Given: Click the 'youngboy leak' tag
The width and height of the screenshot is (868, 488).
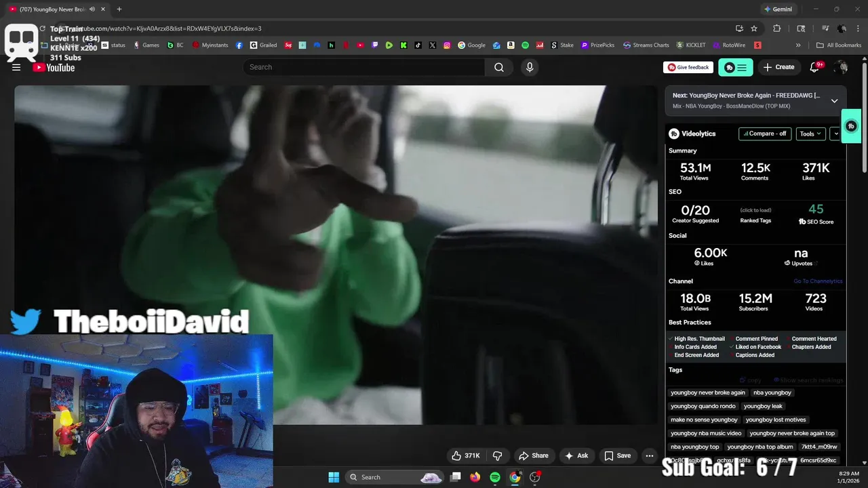Looking at the screenshot, I should (x=763, y=406).
